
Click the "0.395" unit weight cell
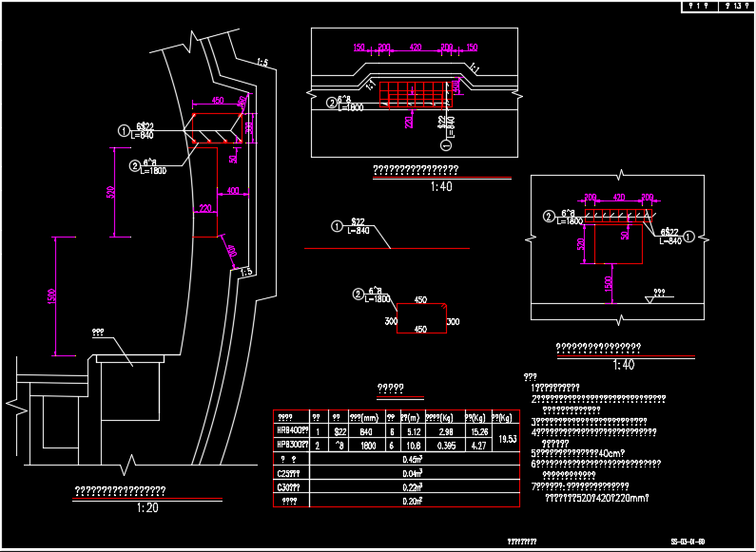point(446,446)
